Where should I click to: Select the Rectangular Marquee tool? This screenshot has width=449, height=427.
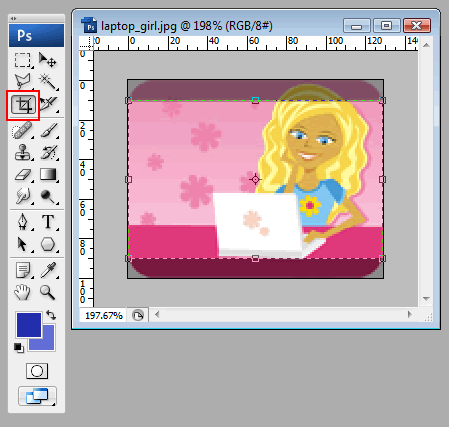coord(23,60)
